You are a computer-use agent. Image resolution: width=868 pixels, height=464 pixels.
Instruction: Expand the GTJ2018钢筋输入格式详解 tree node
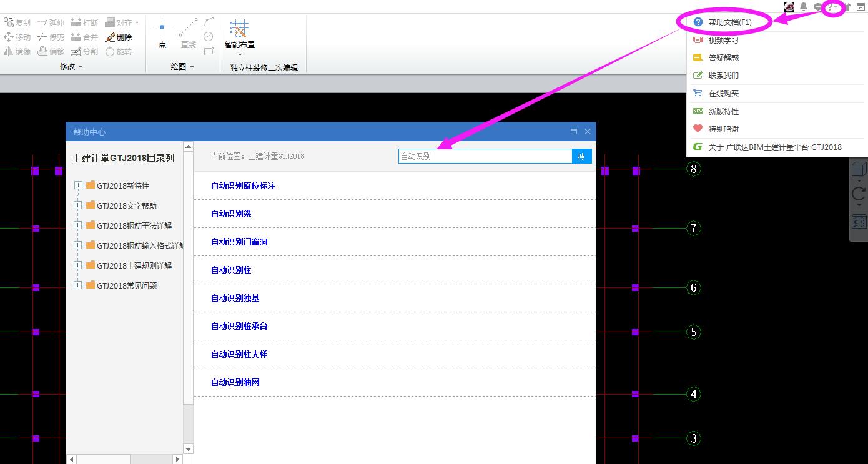coord(78,245)
